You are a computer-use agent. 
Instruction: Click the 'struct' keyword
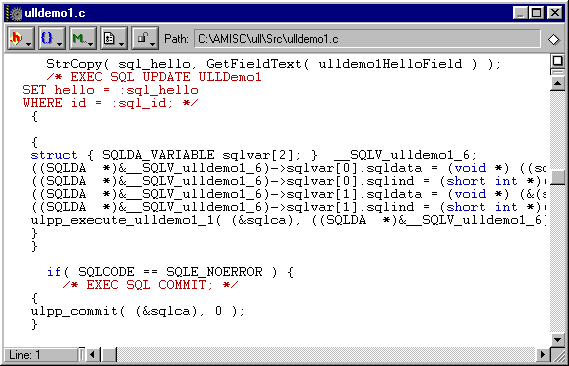tap(54, 155)
